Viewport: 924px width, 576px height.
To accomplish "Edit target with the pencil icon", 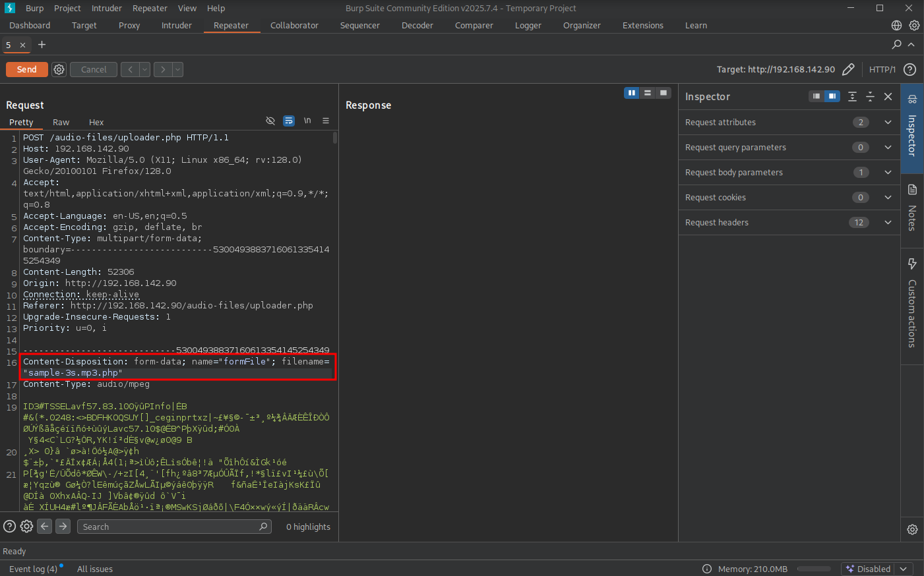I will click(x=849, y=69).
